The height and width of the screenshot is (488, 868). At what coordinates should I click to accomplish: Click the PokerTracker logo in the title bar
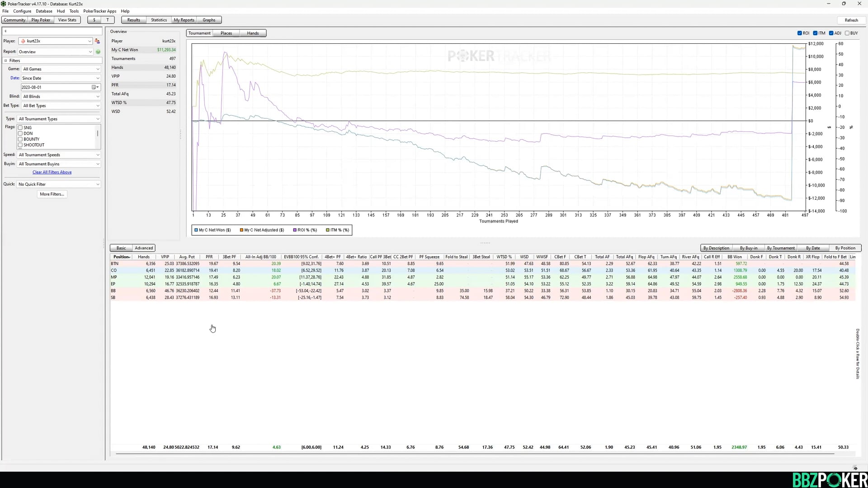click(4, 4)
